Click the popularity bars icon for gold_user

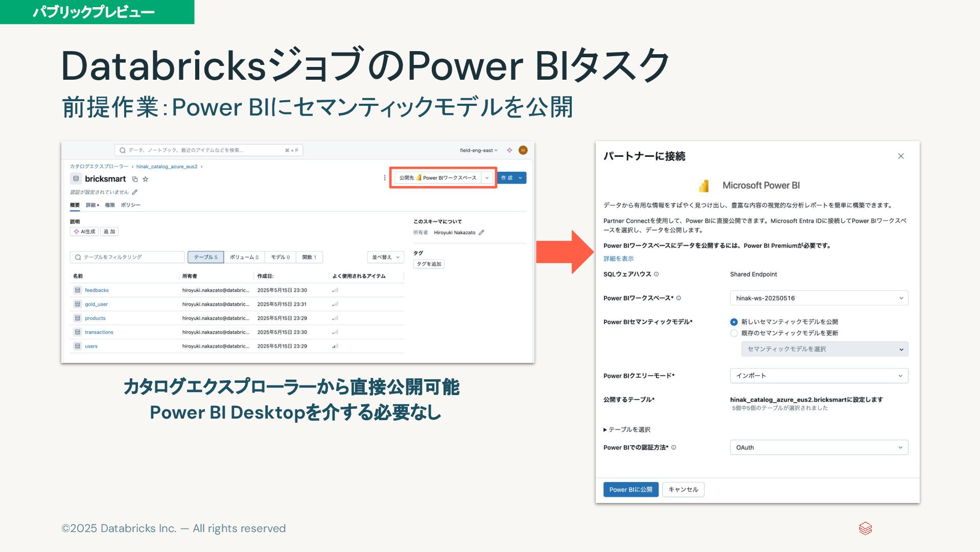click(x=335, y=304)
